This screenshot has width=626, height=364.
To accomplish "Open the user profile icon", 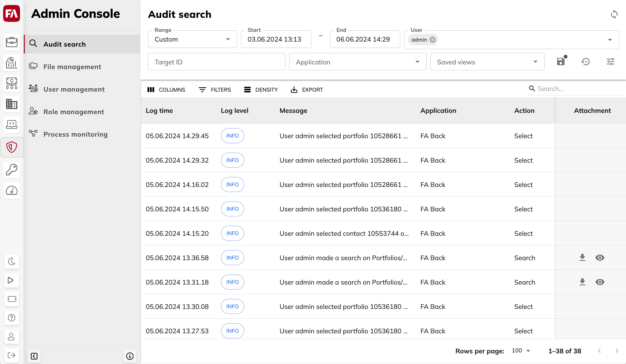I will [12, 336].
